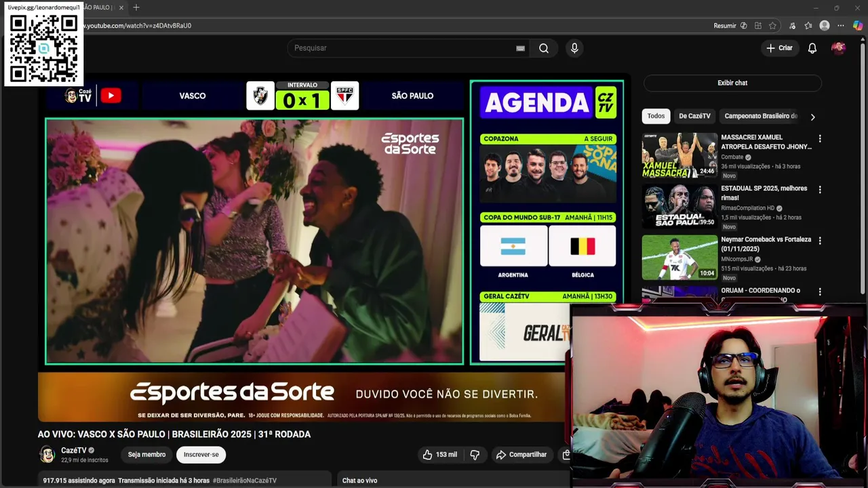Image resolution: width=868 pixels, height=488 pixels.
Task: Open ESTADUAL SP 2025 video thumbnail
Action: (x=679, y=207)
